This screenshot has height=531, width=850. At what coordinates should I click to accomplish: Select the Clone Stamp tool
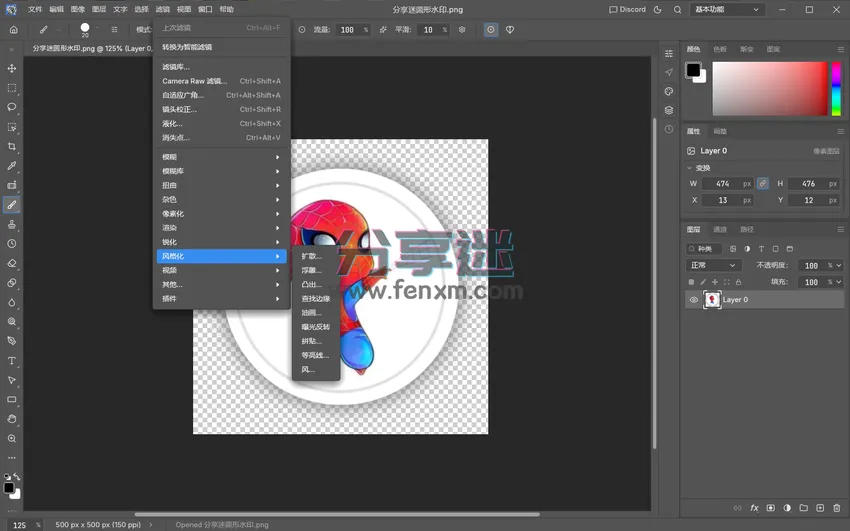11,224
